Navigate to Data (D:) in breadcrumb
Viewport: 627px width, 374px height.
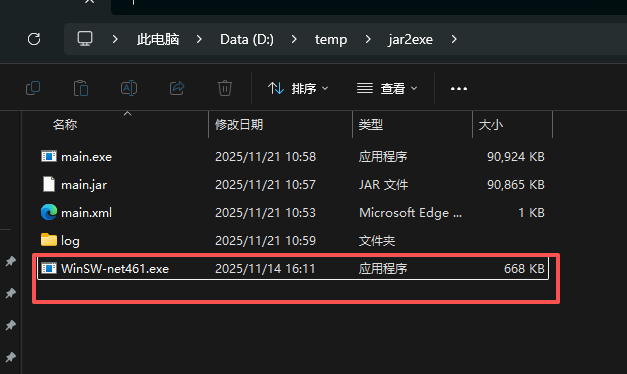247,39
